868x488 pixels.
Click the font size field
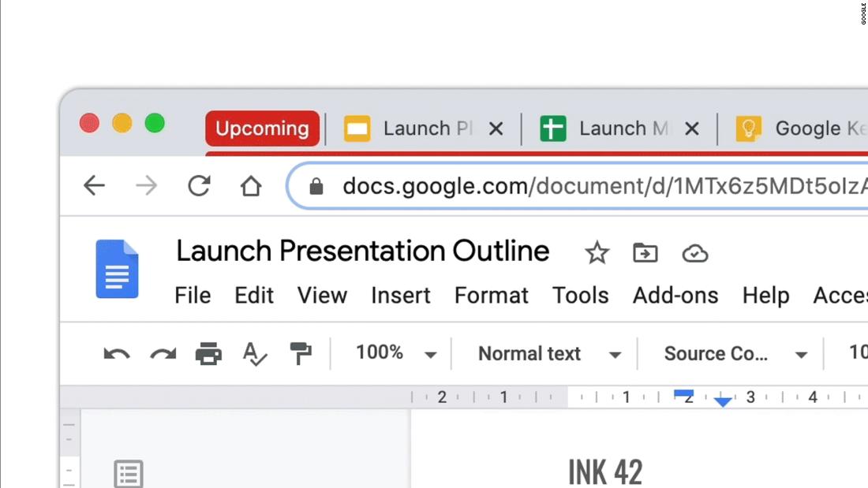pyautogui.click(x=858, y=352)
